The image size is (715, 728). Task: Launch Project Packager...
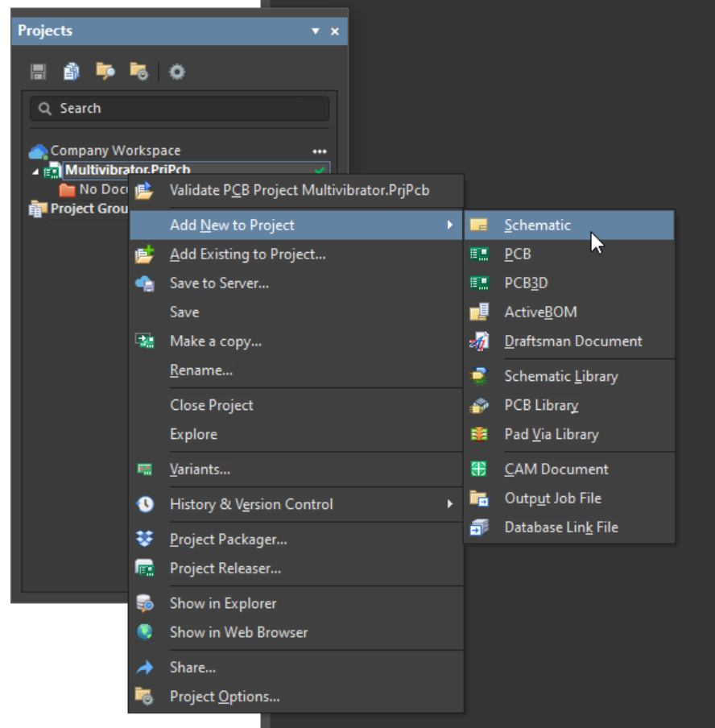coord(296,539)
